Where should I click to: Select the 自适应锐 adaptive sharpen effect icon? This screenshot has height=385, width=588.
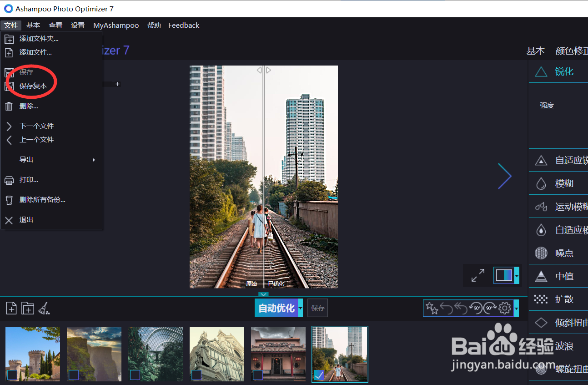point(541,160)
